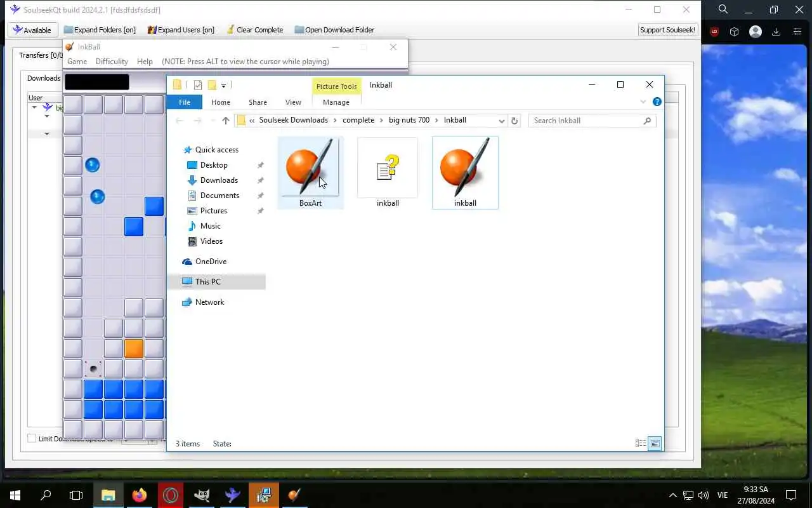
Task: Open the View ribbon tab
Action: 293,102
